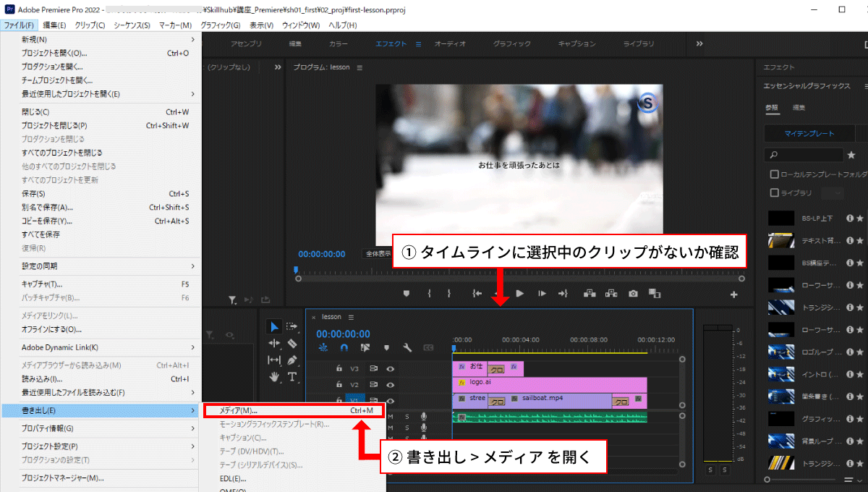Open 編集(E) menu in menu bar
This screenshot has width=868, height=492.
[x=54, y=25]
